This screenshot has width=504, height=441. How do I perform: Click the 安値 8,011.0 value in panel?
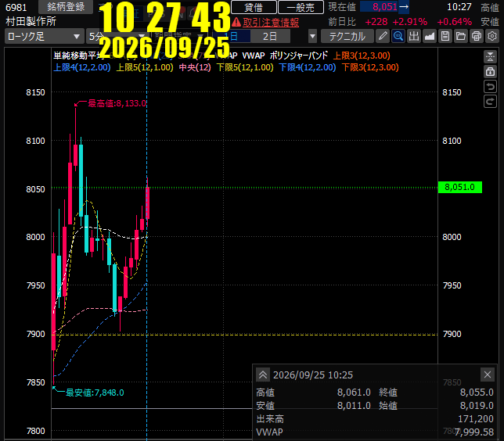coord(354,406)
